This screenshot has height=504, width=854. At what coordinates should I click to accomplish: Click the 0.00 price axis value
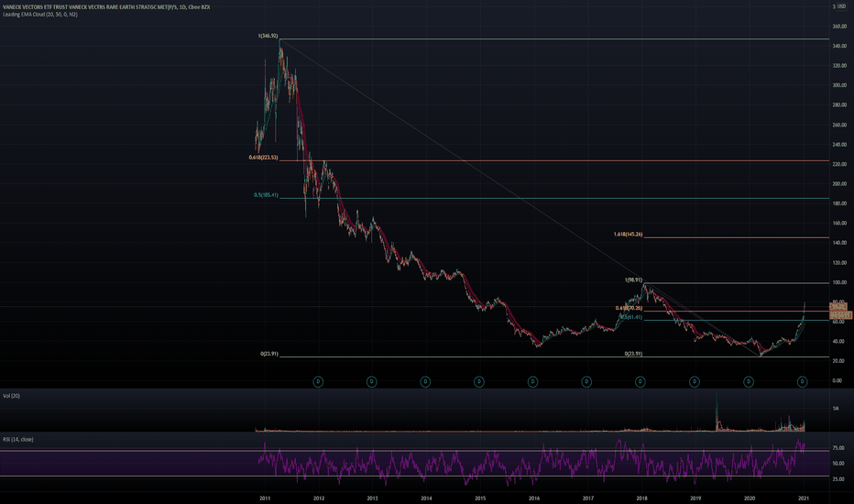pyautogui.click(x=838, y=380)
